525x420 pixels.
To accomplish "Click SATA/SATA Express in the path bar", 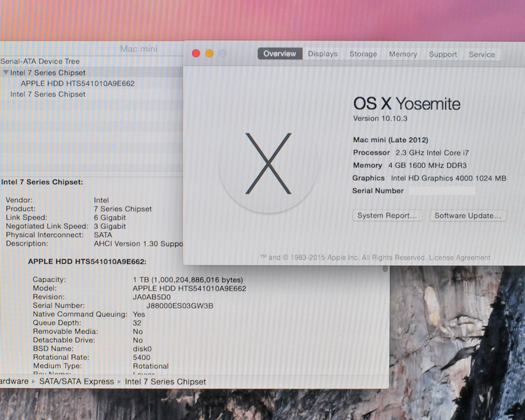I will click(77, 381).
